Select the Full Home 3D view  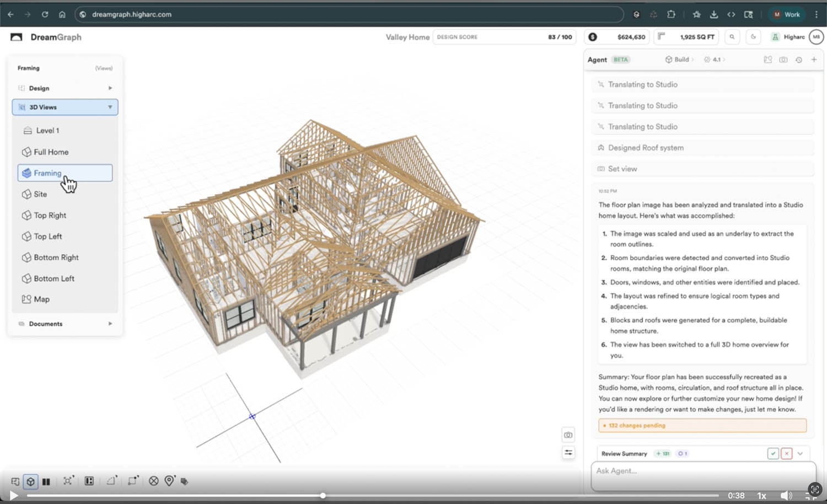coord(51,152)
